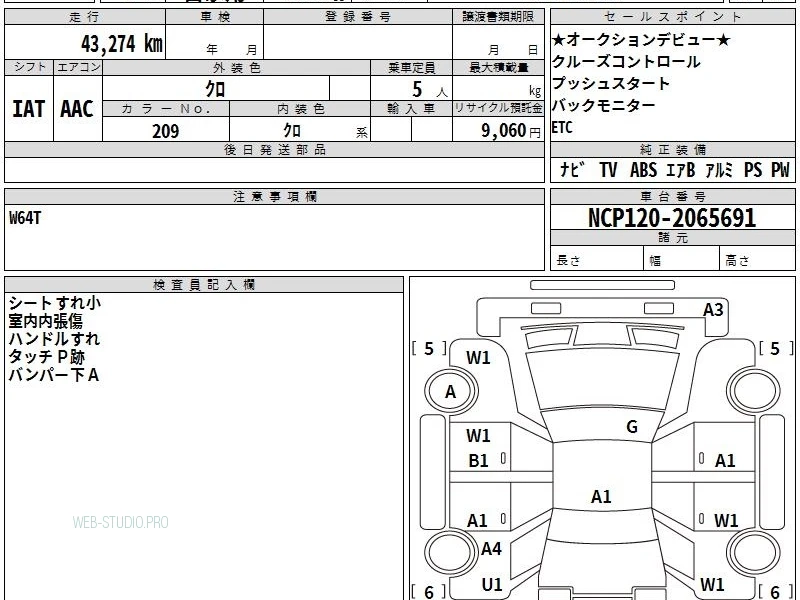Select the 走行 column header

coord(85,17)
